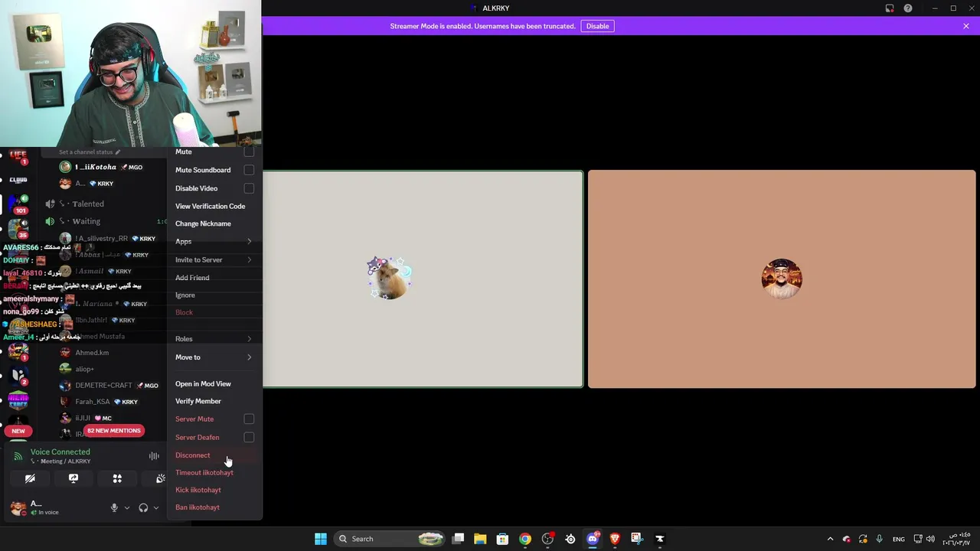980x551 pixels.
Task: Open Google Chrome from taskbar
Action: tap(525, 539)
